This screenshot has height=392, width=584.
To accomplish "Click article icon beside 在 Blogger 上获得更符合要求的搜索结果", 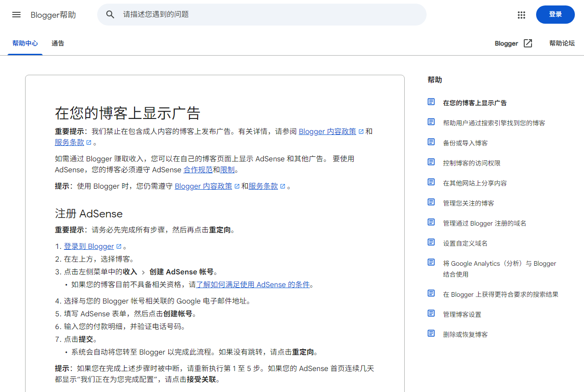I will click(431, 293).
